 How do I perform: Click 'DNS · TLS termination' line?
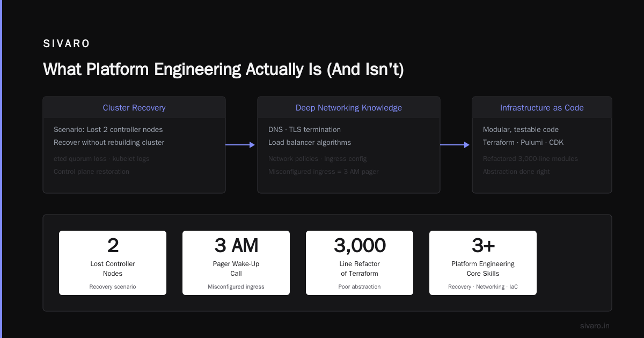304,129
